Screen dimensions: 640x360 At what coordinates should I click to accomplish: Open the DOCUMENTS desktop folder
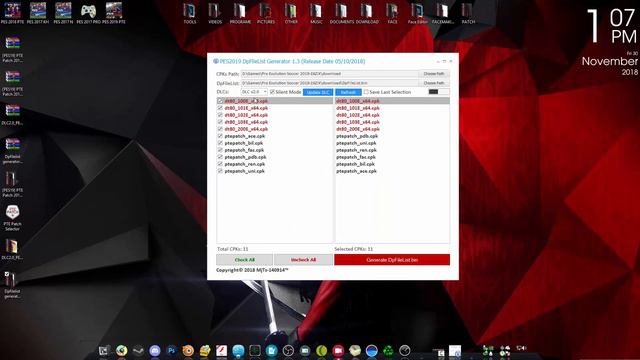point(341,13)
